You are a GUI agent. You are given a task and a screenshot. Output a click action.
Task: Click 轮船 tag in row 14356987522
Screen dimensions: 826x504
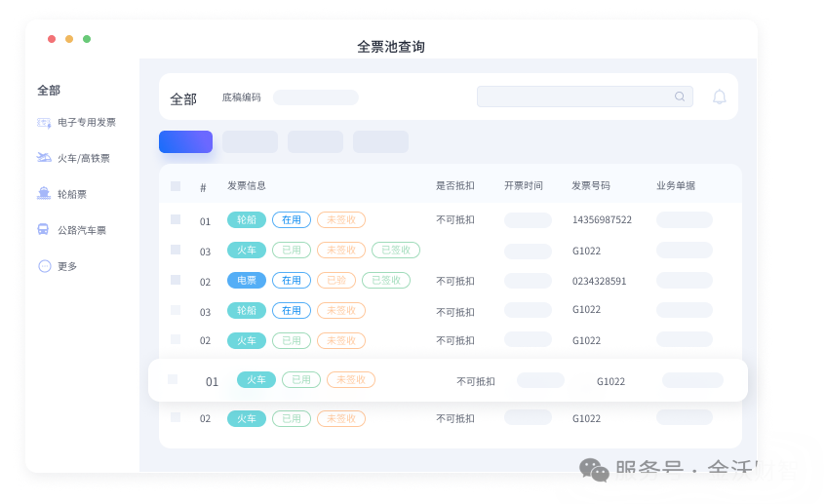247,219
